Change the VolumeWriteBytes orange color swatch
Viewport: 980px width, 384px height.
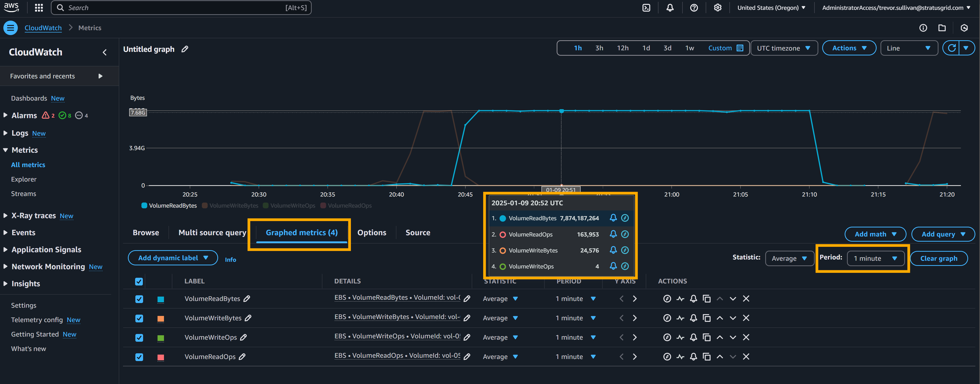(161, 319)
